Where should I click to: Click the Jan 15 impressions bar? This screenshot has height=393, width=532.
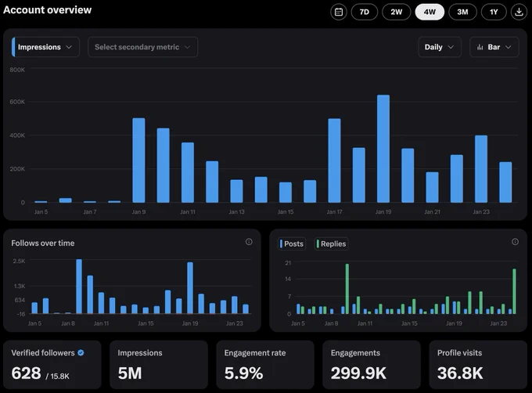tap(286, 193)
